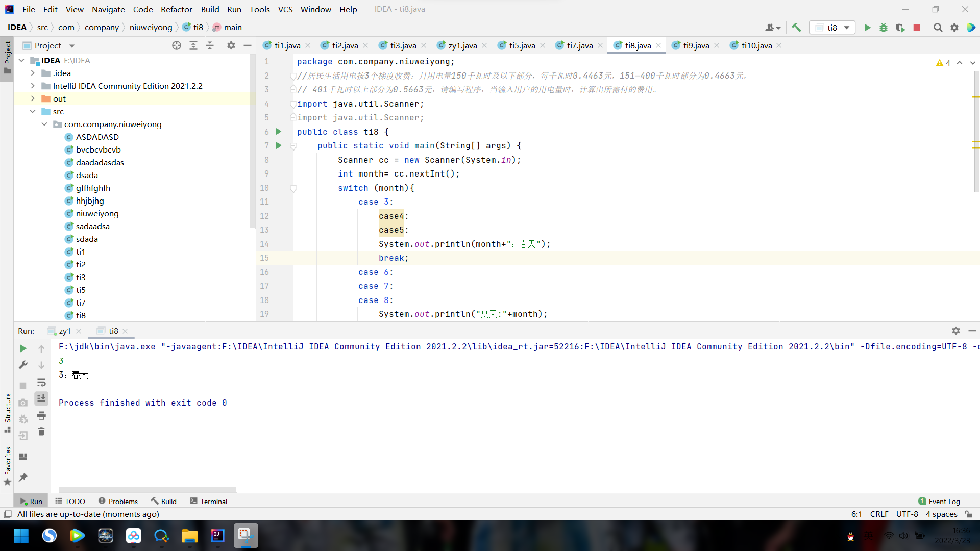Expand the out folder in project tree

pos(33,98)
